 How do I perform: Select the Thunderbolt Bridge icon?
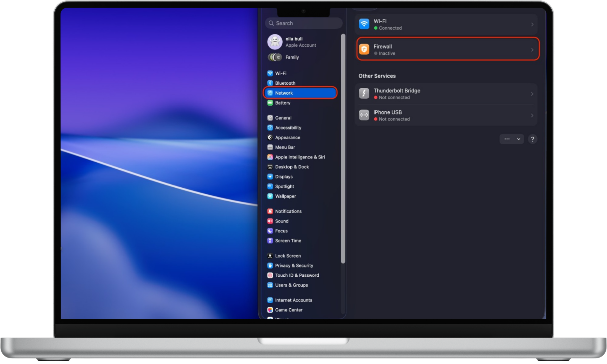[364, 93]
